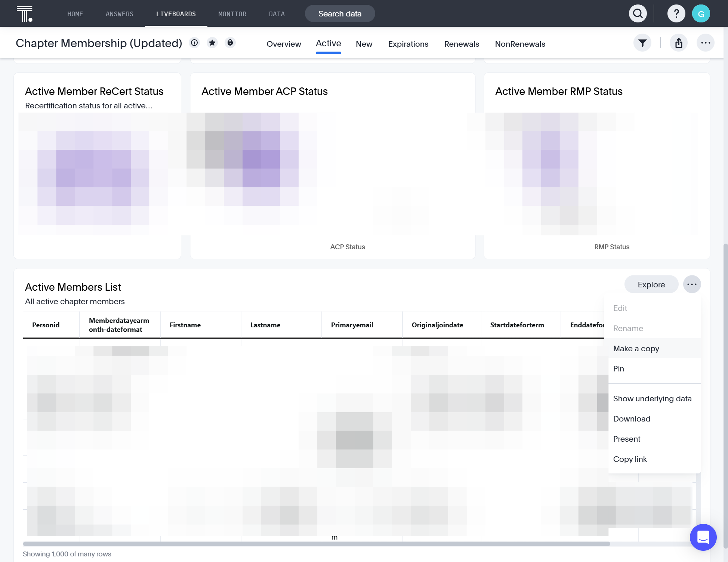The width and height of the screenshot is (728, 562).
Task: Click the Startdateforterm column header
Action: click(x=521, y=325)
